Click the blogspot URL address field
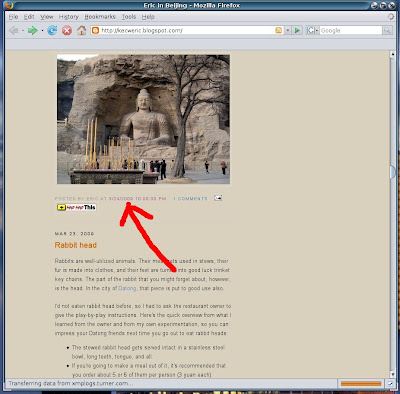The height and width of the screenshot is (394, 400). [x=187, y=31]
